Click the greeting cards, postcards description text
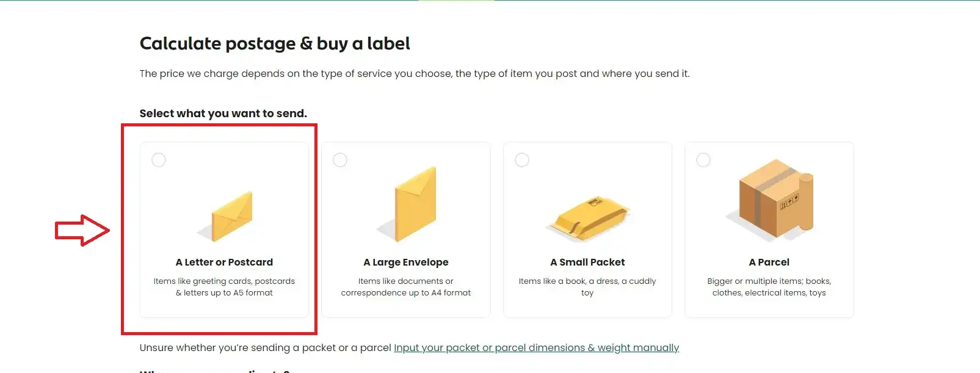This screenshot has width=980, height=373. tap(224, 287)
